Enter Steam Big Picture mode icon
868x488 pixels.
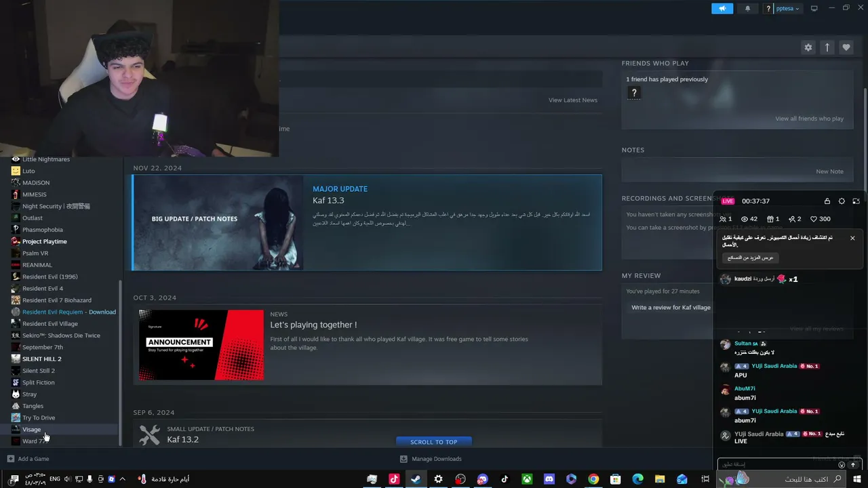814,8
